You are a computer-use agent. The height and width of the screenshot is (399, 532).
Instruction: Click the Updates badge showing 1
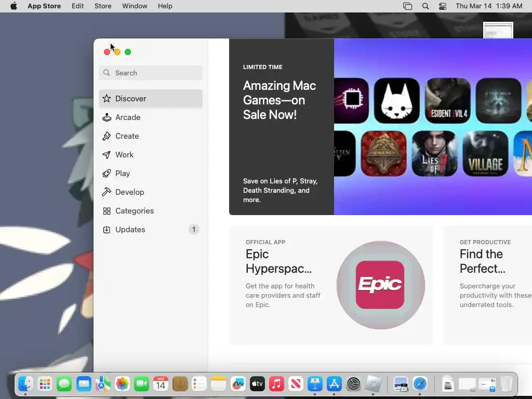pyautogui.click(x=194, y=230)
